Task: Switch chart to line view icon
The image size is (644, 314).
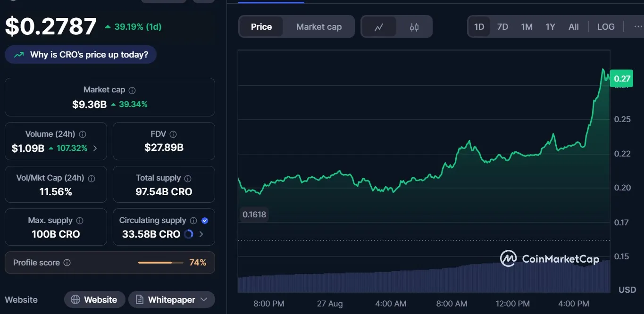Action: 379,27
